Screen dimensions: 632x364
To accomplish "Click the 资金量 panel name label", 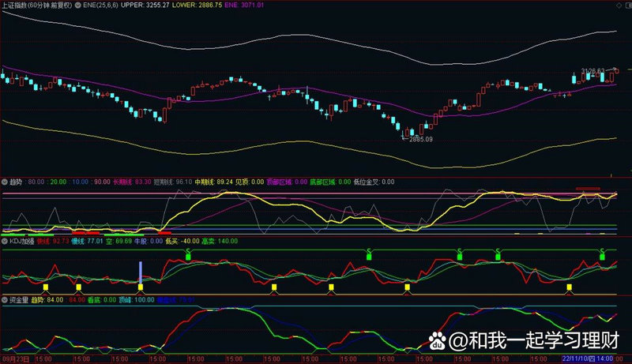I will (x=19, y=300).
